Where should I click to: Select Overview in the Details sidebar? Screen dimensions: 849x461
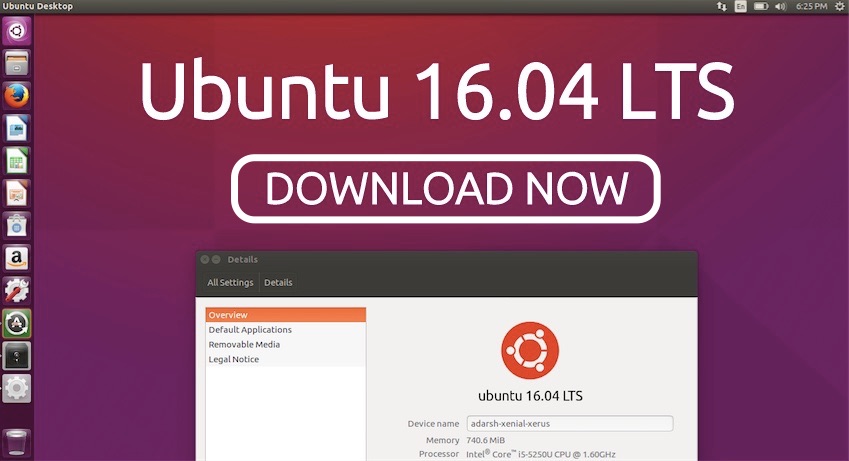(x=285, y=315)
